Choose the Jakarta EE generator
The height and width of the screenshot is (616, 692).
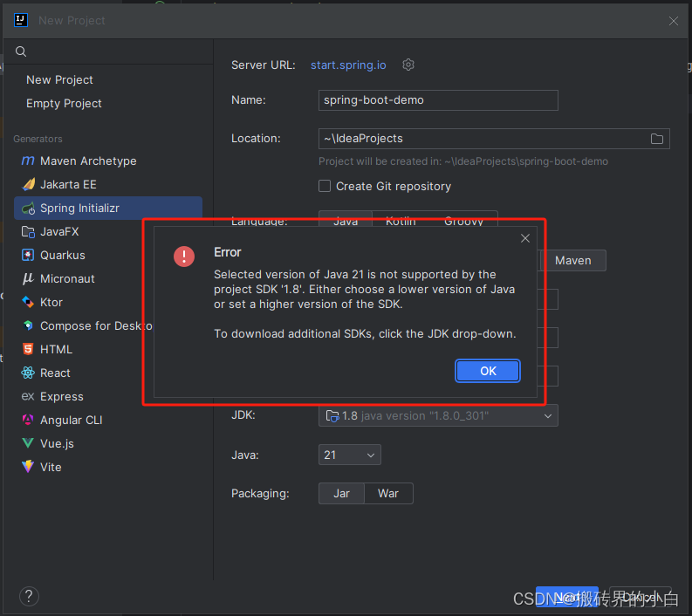[x=68, y=184]
